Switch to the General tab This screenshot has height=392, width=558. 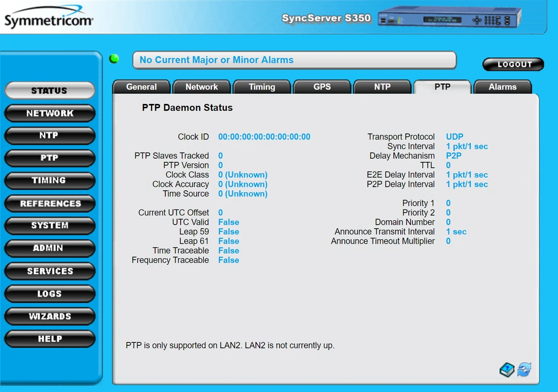click(x=142, y=87)
